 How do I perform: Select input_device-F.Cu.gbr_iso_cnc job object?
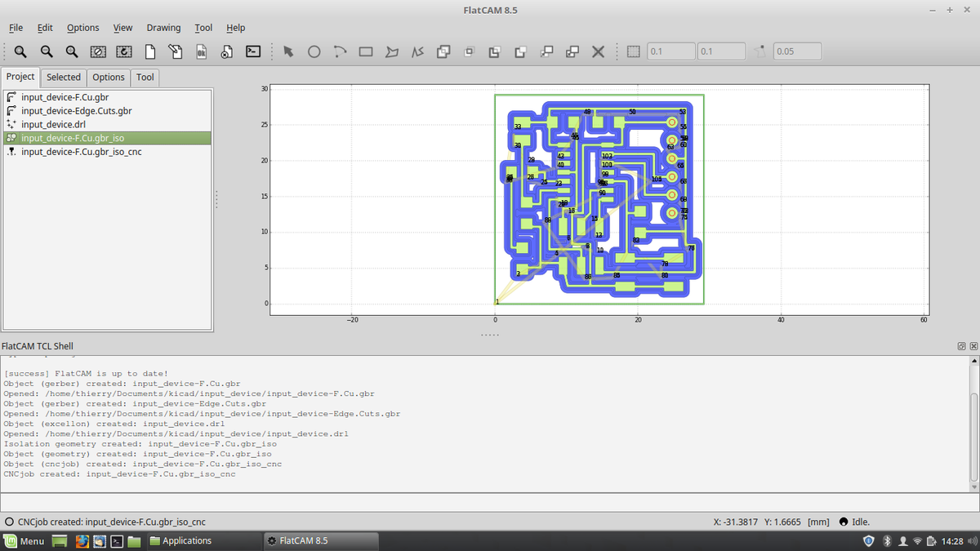coord(106,152)
